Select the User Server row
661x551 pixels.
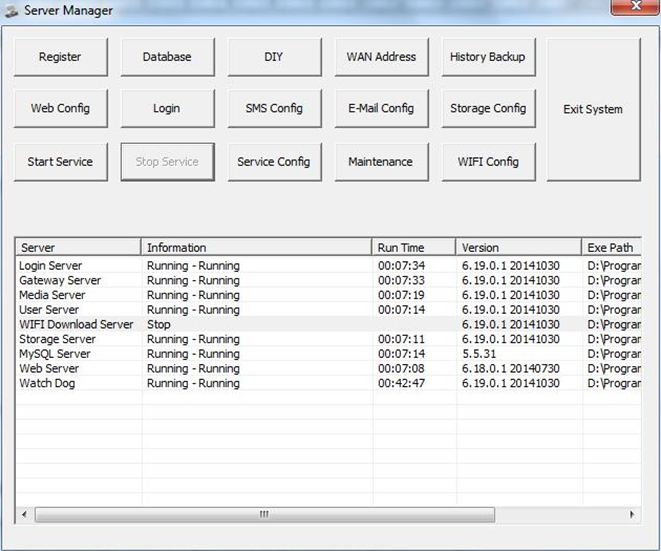tap(328, 310)
